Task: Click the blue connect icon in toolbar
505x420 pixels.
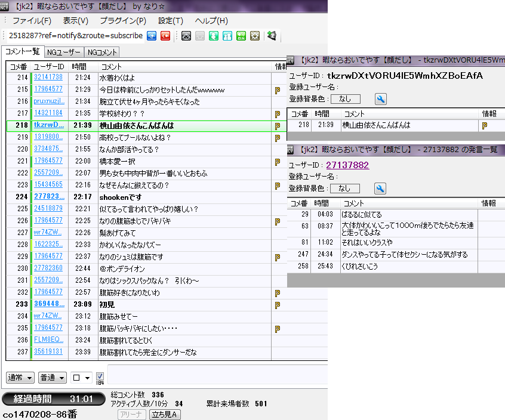Action: point(152,36)
